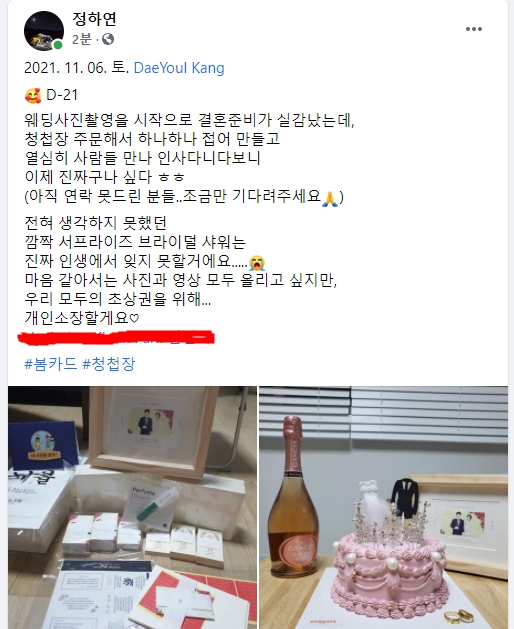Click the D-21 countdown text
The height and width of the screenshot is (629, 514).
pyautogui.click(x=62, y=95)
